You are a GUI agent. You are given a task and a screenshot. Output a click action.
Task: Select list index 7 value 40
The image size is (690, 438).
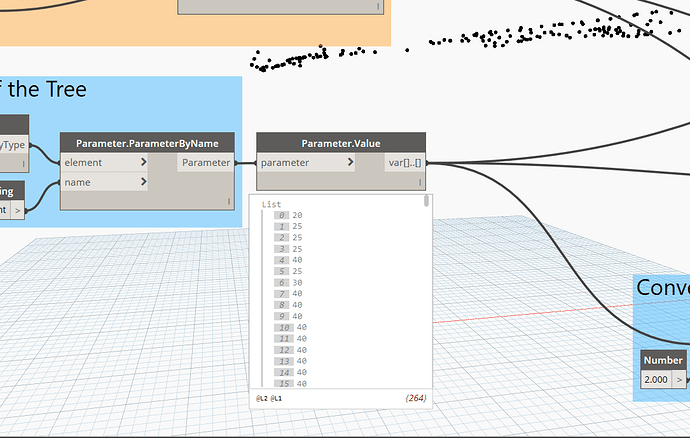288,294
